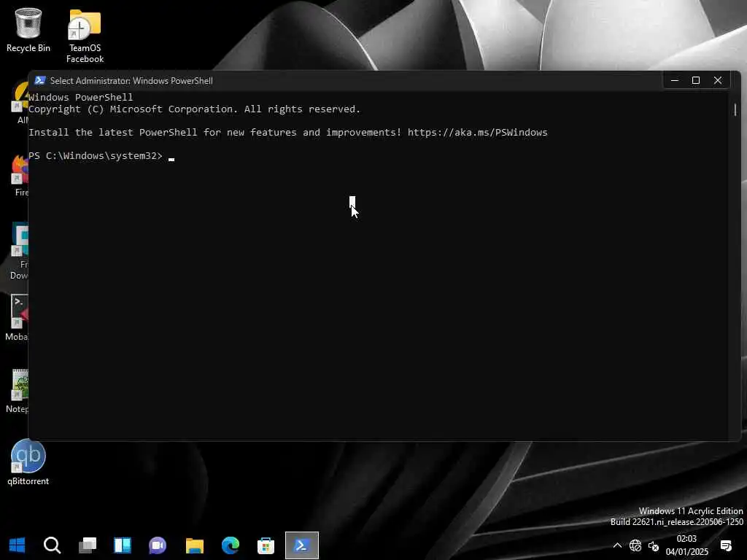Open the Windows Start menu
Screen dimensions: 747x560
pos(18,545)
